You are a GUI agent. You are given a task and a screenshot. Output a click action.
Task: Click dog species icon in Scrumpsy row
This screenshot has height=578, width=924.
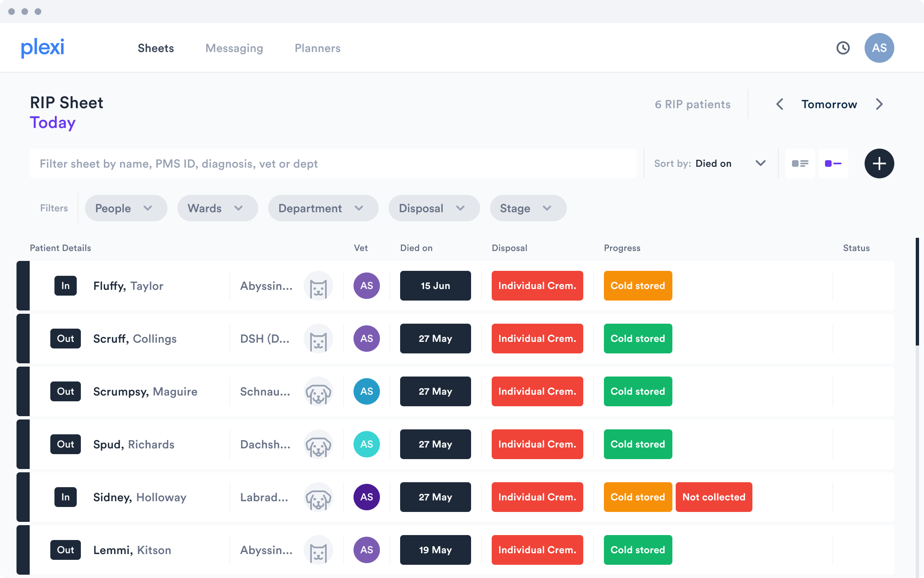point(318,391)
